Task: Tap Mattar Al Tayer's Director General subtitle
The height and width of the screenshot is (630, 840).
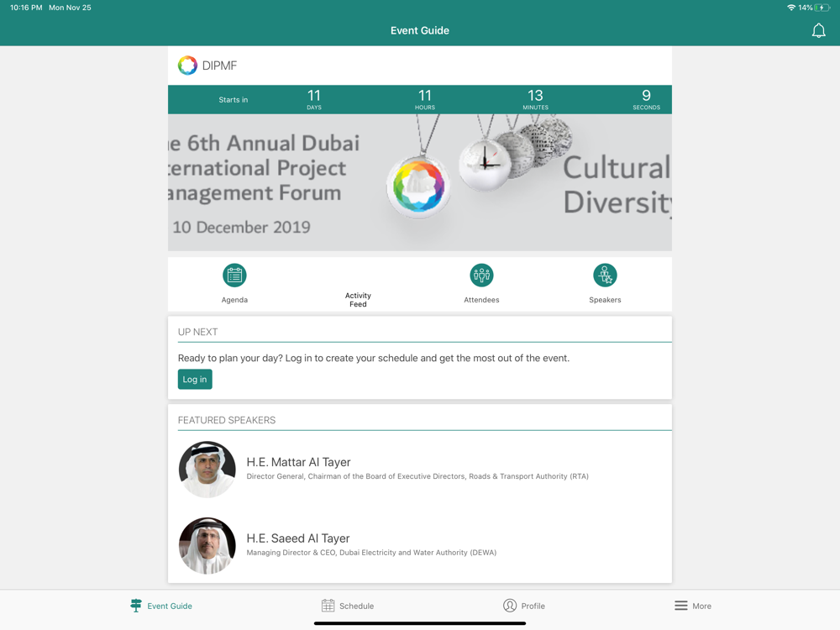Action: click(417, 476)
